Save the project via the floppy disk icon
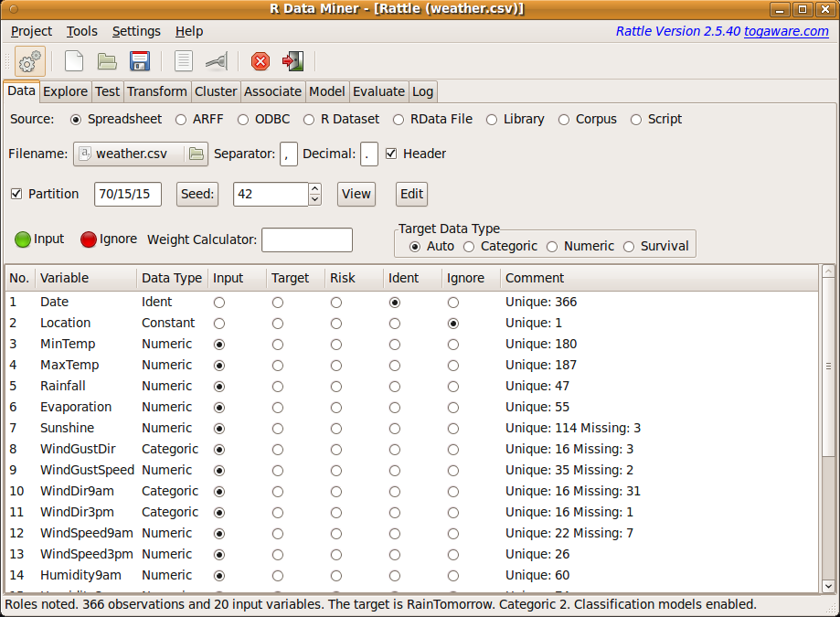 click(x=137, y=61)
